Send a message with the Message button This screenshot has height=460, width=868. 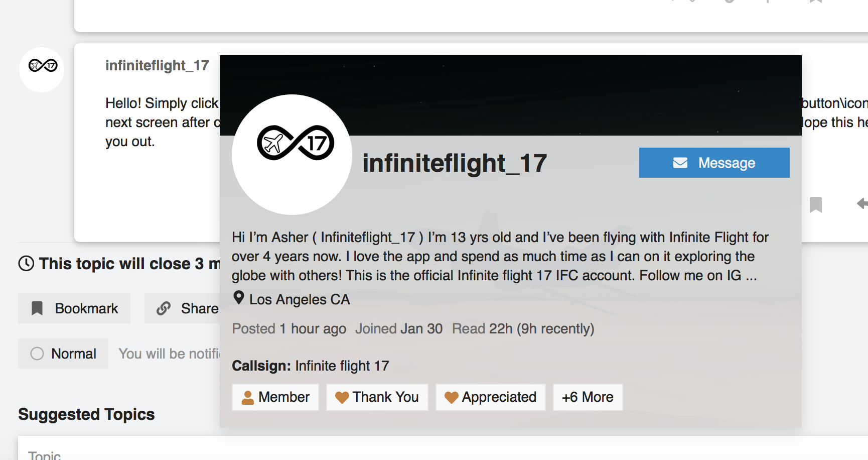pyautogui.click(x=714, y=163)
